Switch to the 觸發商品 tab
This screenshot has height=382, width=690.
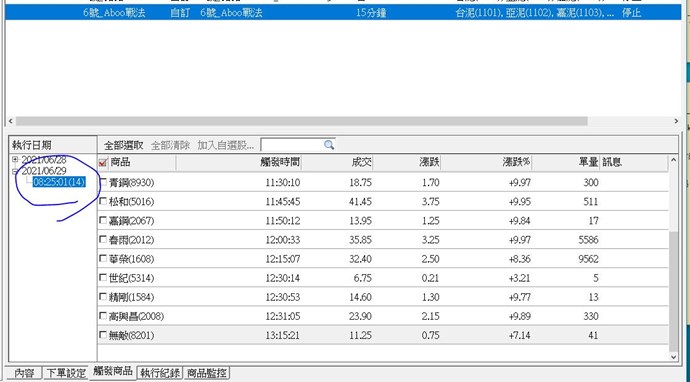(113, 371)
